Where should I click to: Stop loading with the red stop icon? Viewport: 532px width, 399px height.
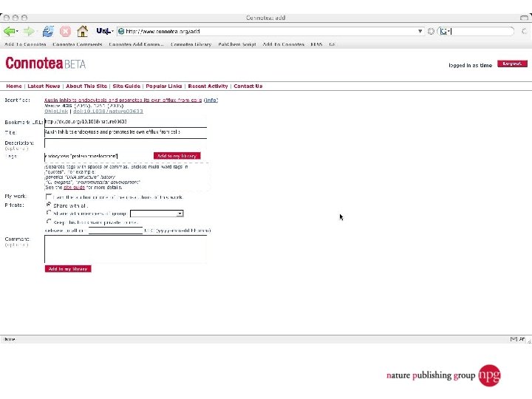[x=65, y=32]
